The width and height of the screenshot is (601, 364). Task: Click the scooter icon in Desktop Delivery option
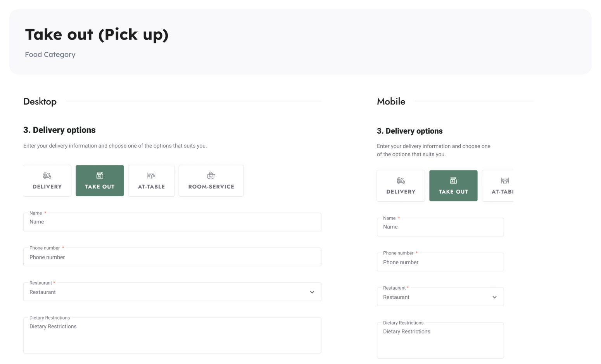point(47,175)
